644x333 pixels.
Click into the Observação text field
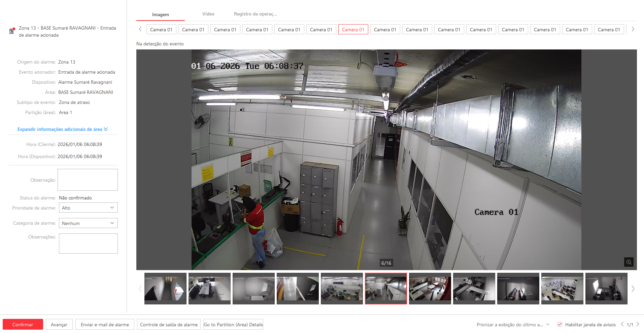[88, 180]
